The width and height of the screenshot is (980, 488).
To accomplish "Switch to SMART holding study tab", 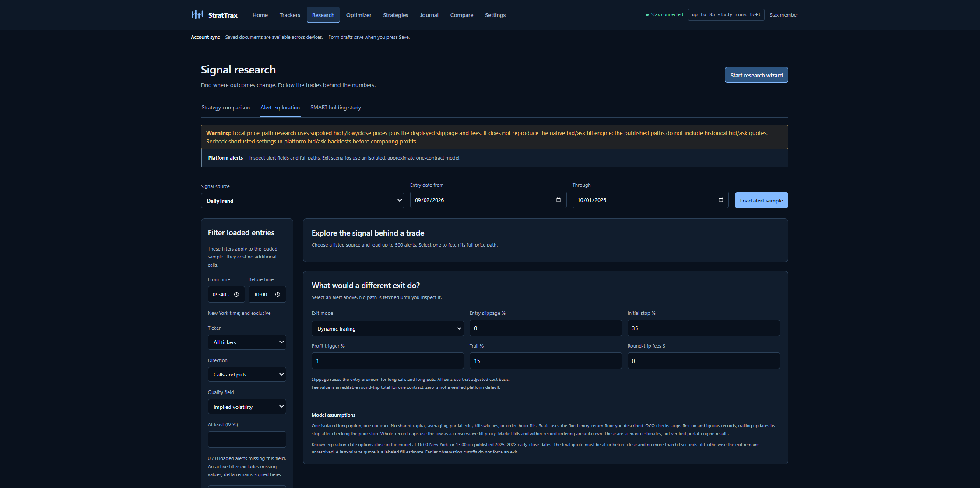I will [336, 108].
